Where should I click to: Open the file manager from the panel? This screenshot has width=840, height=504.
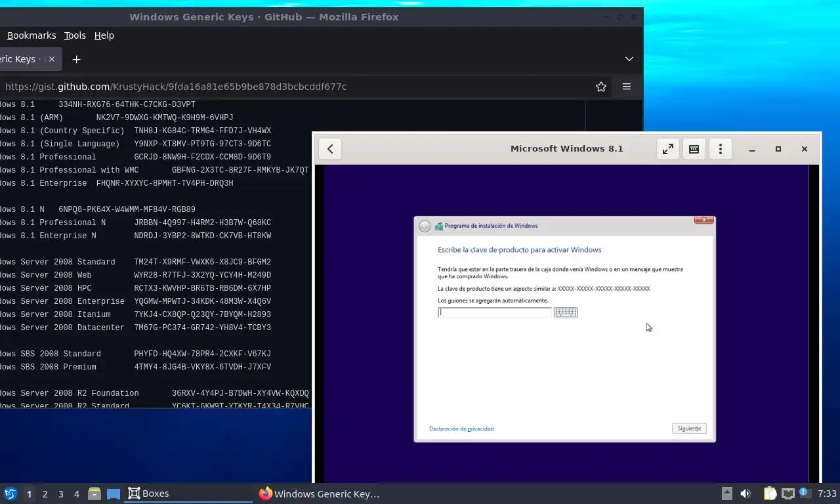click(94, 493)
